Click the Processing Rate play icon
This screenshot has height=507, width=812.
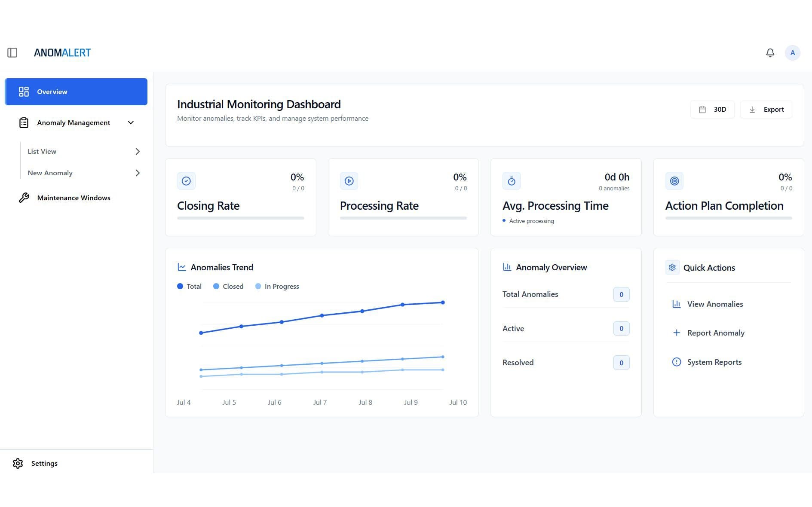(x=349, y=181)
